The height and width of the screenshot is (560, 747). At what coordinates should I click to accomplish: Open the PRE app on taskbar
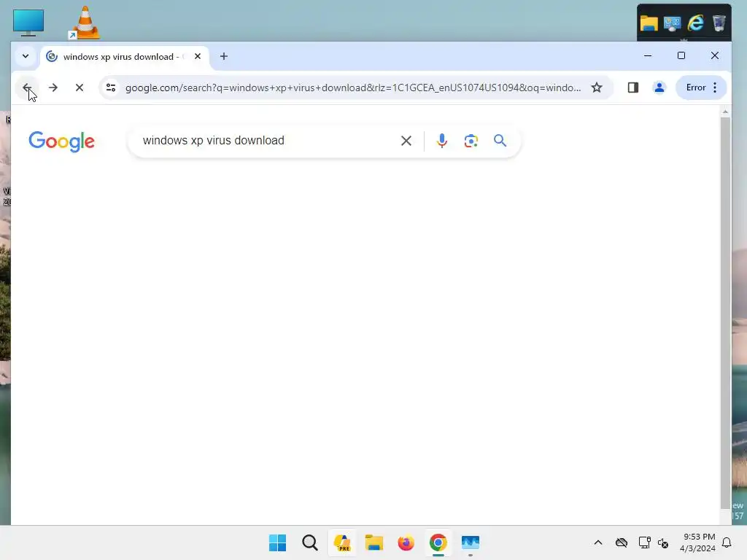[x=342, y=542]
